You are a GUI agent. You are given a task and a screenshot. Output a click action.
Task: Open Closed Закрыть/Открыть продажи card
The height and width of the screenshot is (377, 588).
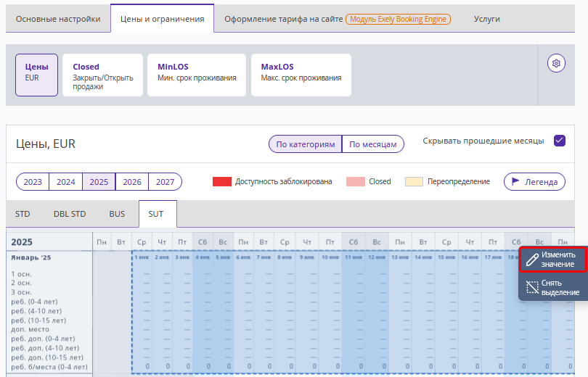tap(103, 75)
